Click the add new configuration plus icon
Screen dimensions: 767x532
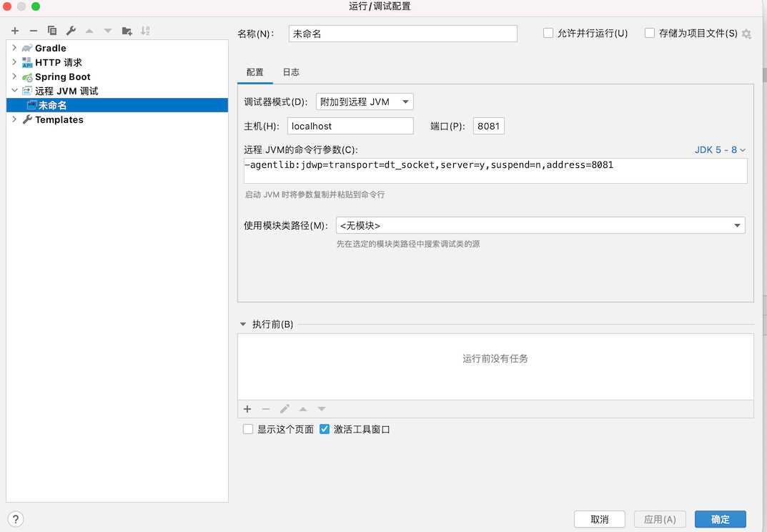(15, 31)
